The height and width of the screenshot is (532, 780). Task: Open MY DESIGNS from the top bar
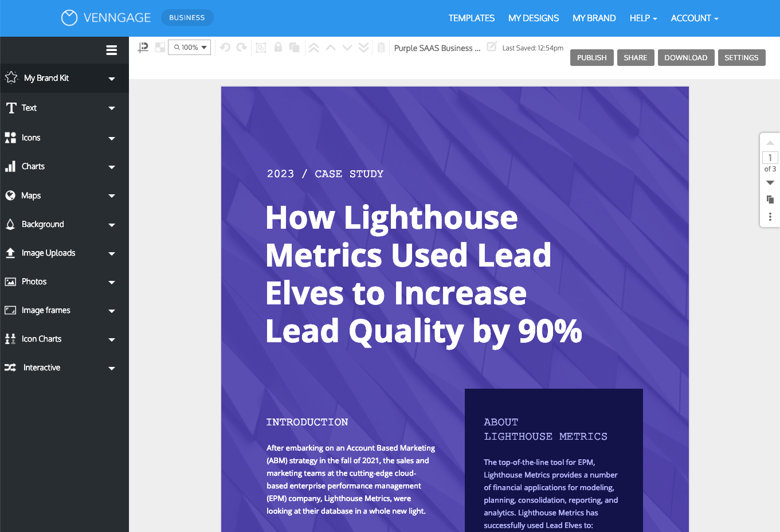coord(534,18)
